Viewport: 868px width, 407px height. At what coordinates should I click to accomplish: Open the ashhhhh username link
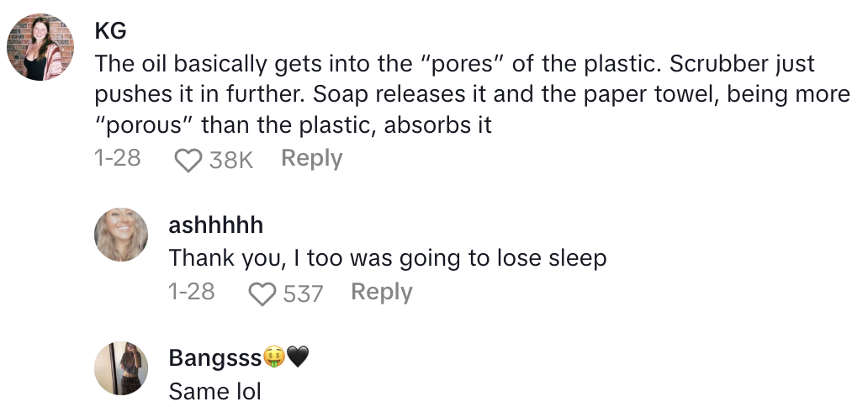point(216,225)
